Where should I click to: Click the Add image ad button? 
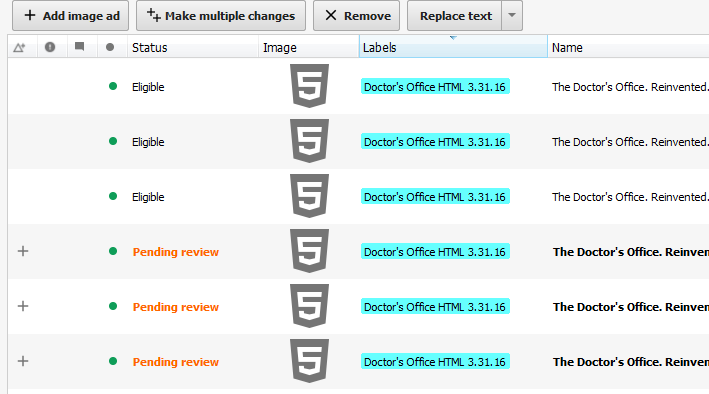(71, 15)
